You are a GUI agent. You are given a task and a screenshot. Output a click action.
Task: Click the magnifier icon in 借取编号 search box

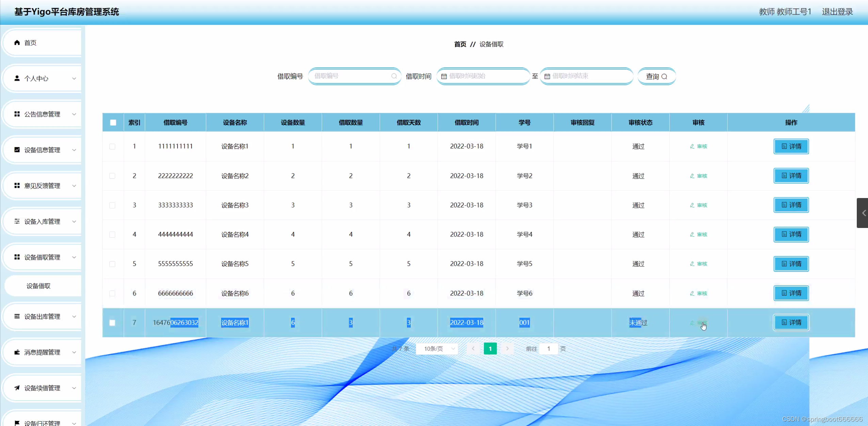(394, 76)
